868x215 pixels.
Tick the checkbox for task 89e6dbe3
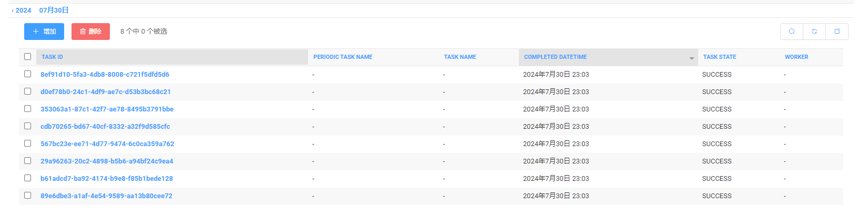tap(28, 196)
